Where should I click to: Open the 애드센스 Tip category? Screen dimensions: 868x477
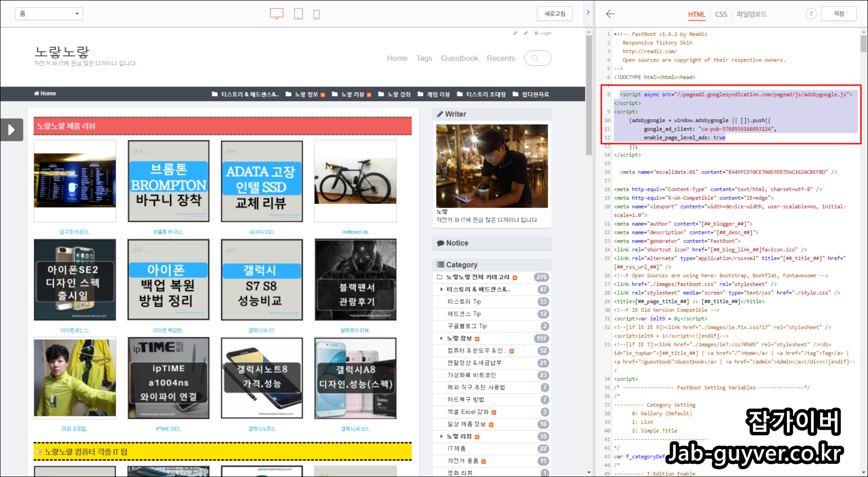pos(464,314)
